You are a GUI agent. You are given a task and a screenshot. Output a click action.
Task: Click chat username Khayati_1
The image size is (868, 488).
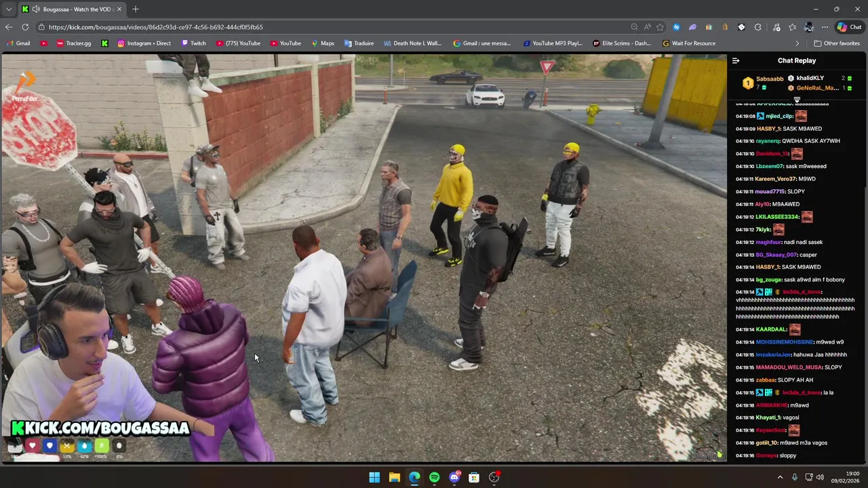768,418
